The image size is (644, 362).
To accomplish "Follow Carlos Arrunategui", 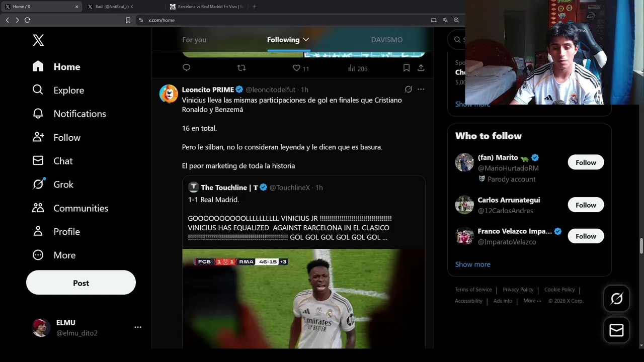I will point(586,205).
